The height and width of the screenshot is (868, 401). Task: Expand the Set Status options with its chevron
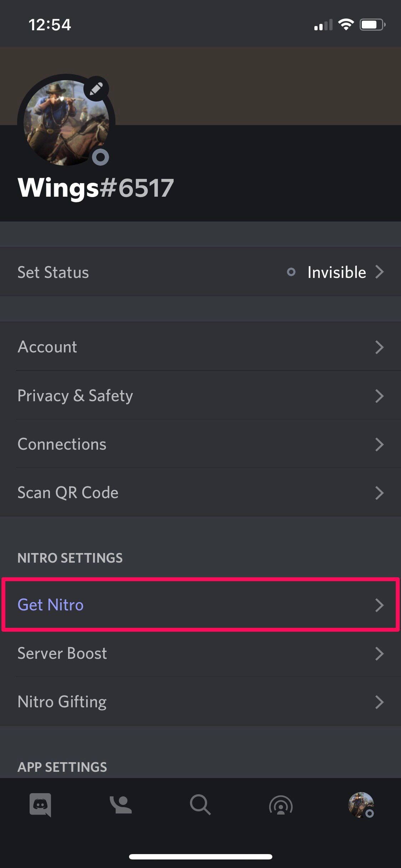coord(380,272)
